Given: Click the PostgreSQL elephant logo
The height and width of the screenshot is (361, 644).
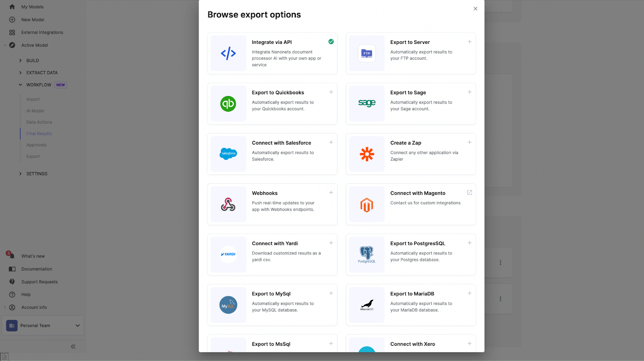Looking at the screenshot, I should (x=367, y=254).
